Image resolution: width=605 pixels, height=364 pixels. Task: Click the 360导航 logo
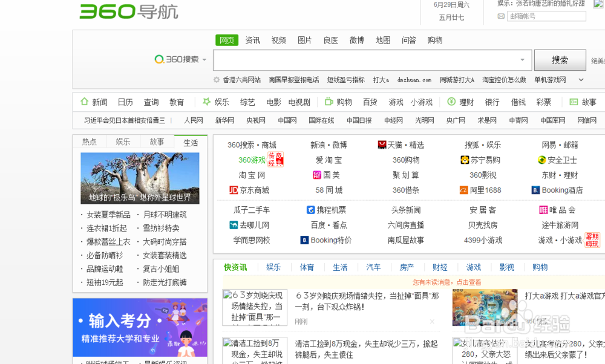click(x=128, y=11)
